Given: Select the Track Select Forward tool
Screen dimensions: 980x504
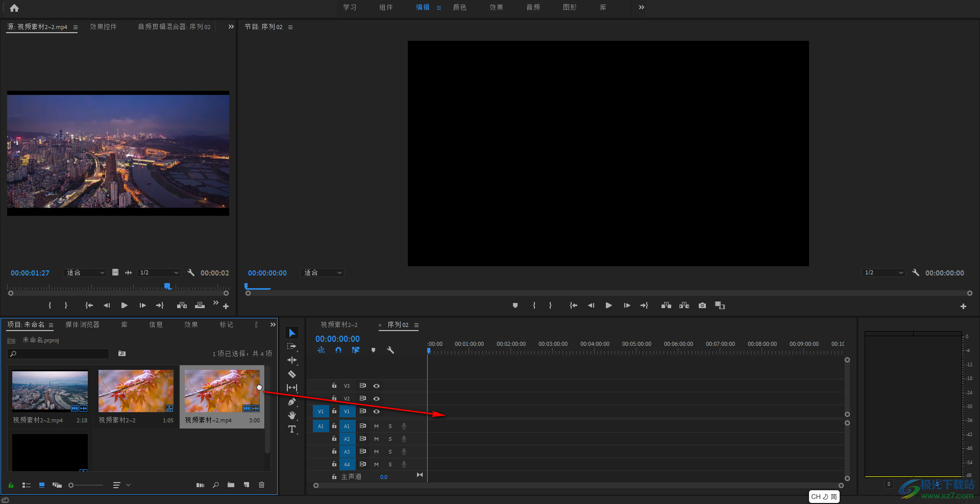Looking at the screenshot, I should click(292, 346).
